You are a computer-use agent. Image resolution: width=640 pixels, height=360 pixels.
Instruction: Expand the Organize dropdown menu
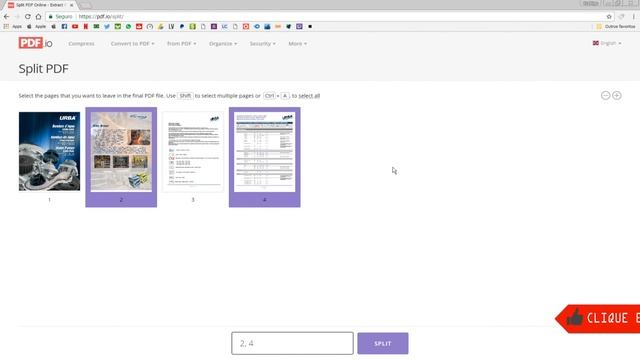click(223, 44)
